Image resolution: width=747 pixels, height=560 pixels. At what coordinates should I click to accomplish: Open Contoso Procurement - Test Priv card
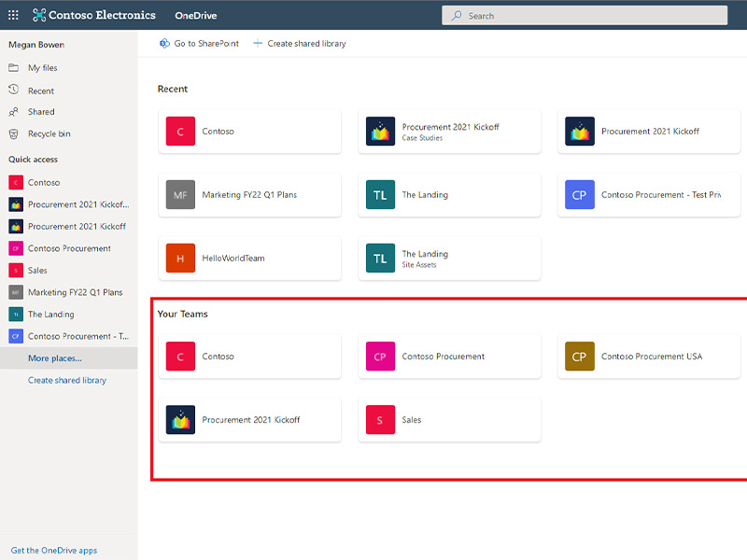click(649, 195)
